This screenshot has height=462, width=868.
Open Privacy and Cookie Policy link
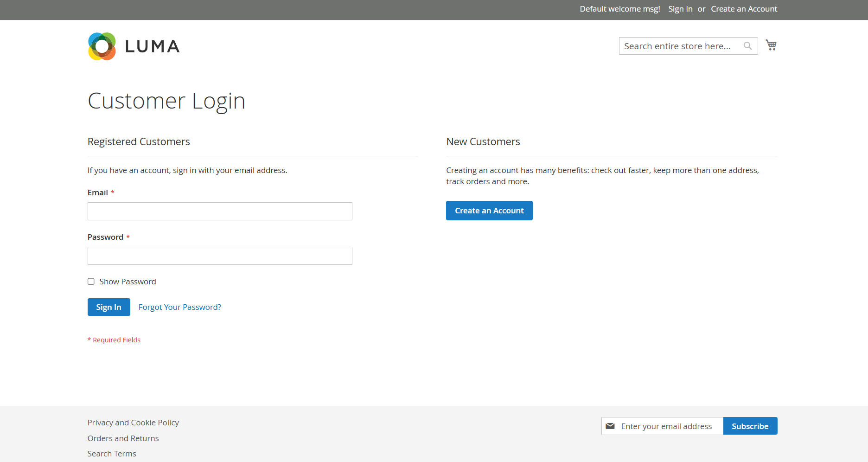point(133,423)
